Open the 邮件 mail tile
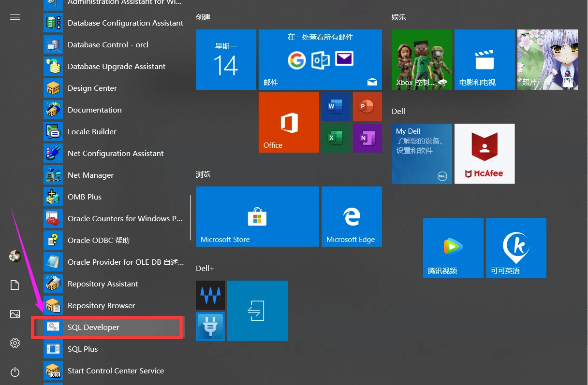This screenshot has height=385, width=588. [x=320, y=59]
